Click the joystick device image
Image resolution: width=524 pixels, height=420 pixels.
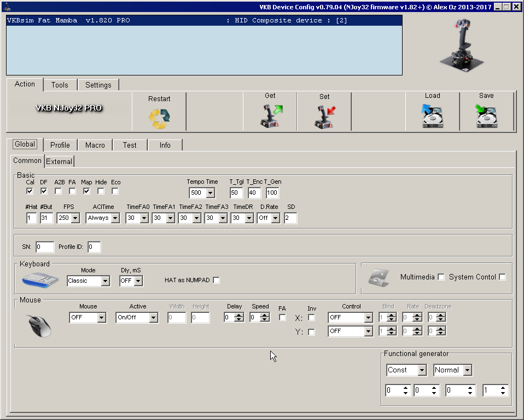pos(462,45)
